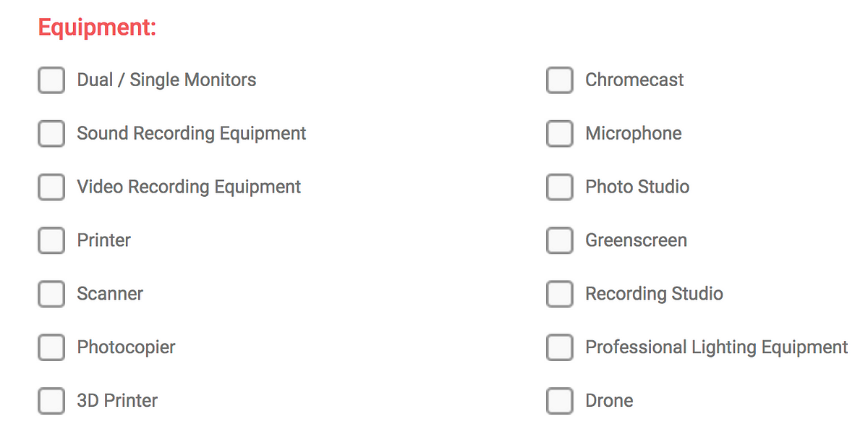Screen dimensions: 868x427
Task: Tick the Photocopier checkbox
Action: pyautogui.click(x=51, y=347)
